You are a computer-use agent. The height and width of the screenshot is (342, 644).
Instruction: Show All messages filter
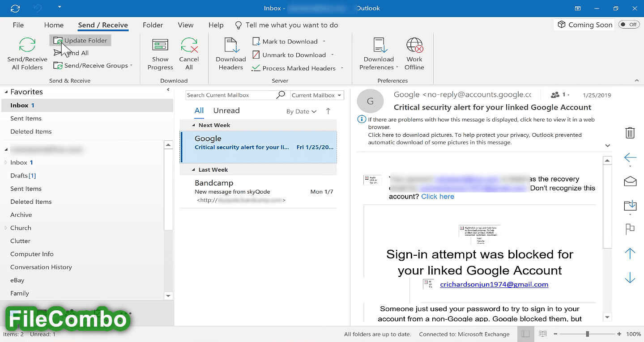point(199,111)
